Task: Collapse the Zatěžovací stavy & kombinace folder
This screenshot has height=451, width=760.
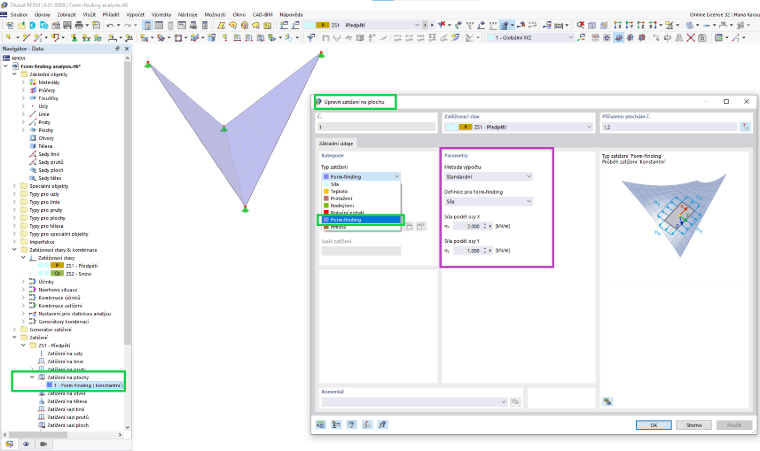Action: (x=14, y=250)
